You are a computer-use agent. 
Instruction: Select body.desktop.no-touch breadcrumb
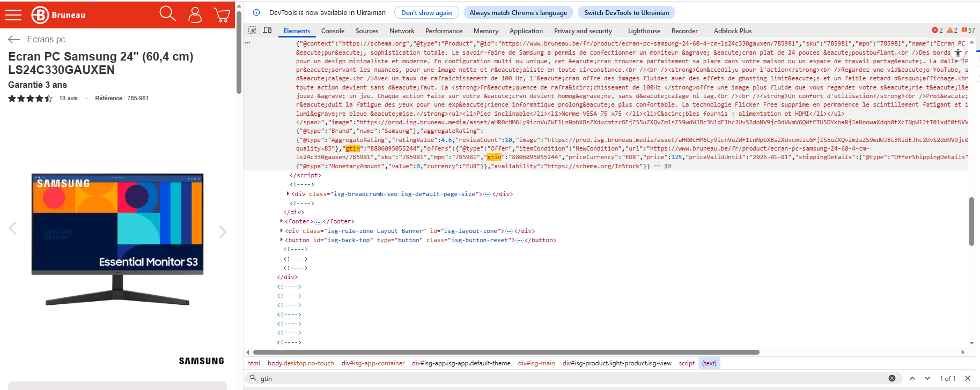301,363
